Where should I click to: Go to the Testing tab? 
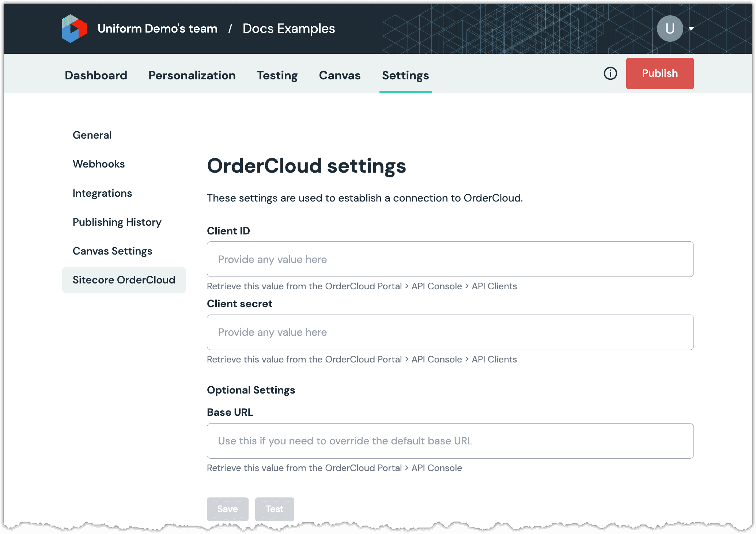point(277,75)
